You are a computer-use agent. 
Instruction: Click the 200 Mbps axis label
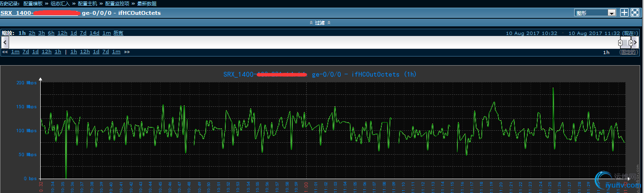26,83
